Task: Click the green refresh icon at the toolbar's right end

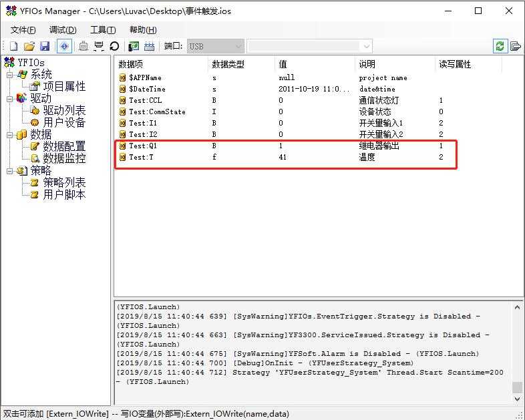Action: point(500,46)
